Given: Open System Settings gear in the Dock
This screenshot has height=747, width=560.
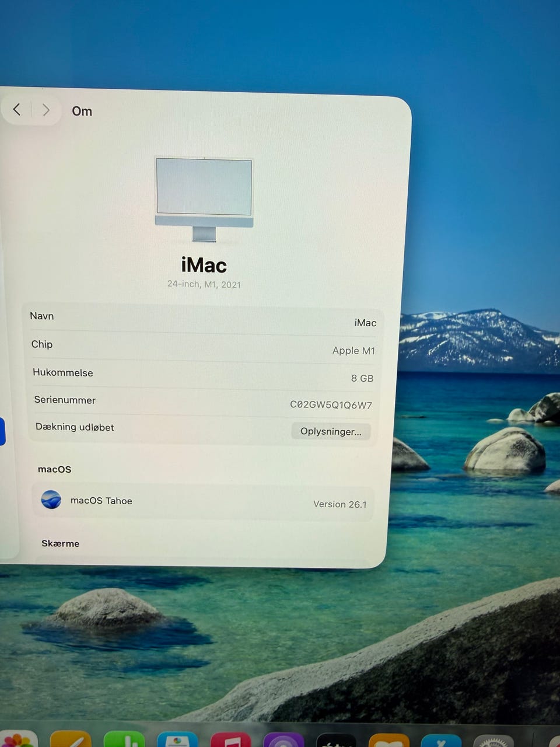Looking at the screenshot, I should click(494, 741).
